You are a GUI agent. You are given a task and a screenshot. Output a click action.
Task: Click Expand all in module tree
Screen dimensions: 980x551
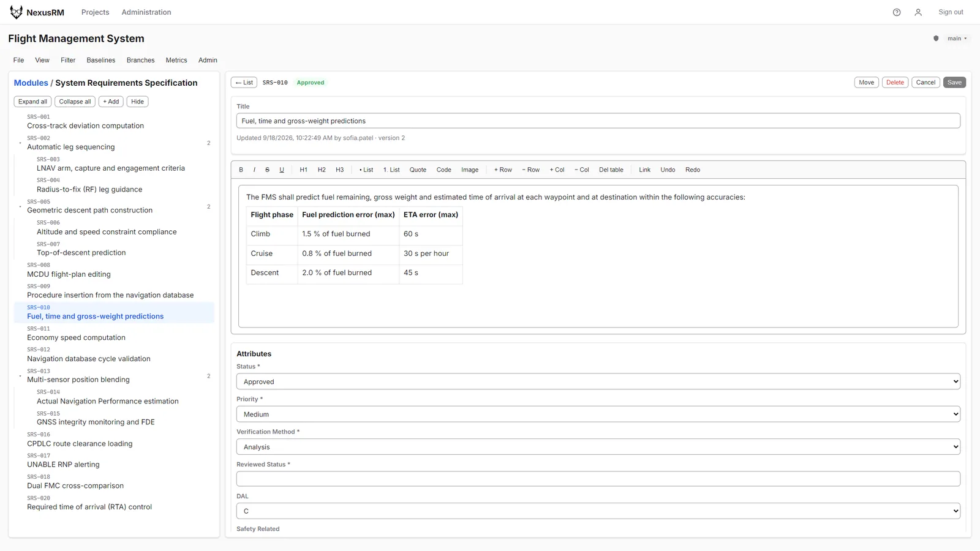pyautogui.click(x=32, y=102)
